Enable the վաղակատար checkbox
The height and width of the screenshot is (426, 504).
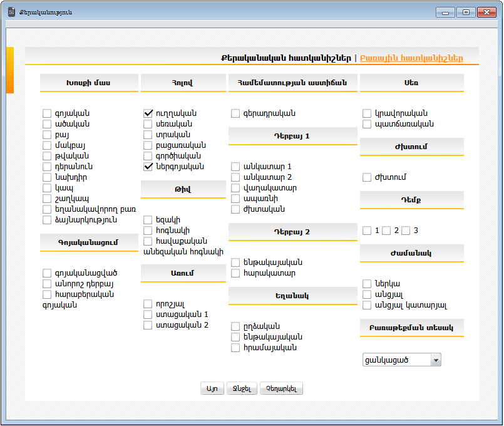click(x=235, y=188)
